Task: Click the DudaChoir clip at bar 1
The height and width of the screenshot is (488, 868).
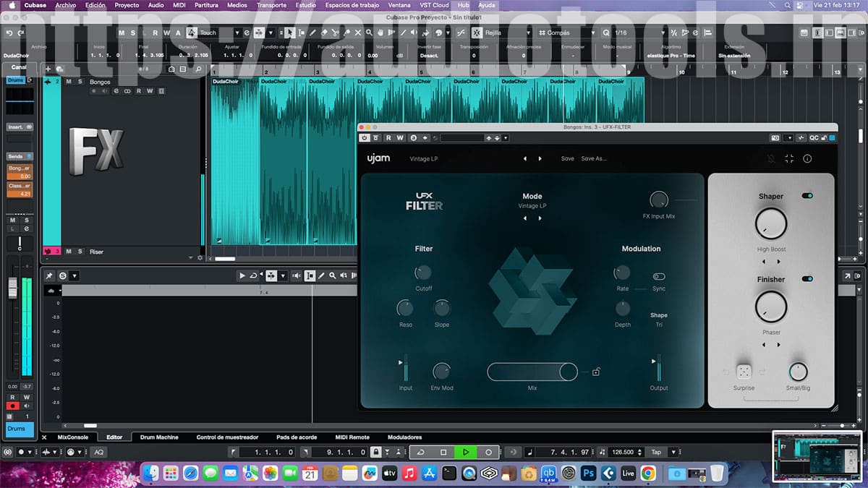Action: click(x=235, y=160)
